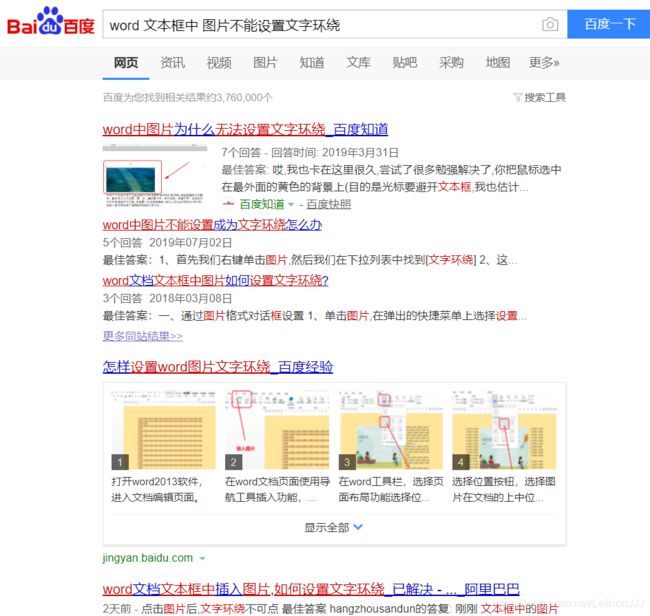Screen dimensions: 650x616
Task: Open step 1 thumbnail image
Action: click(x=163, y=430)
